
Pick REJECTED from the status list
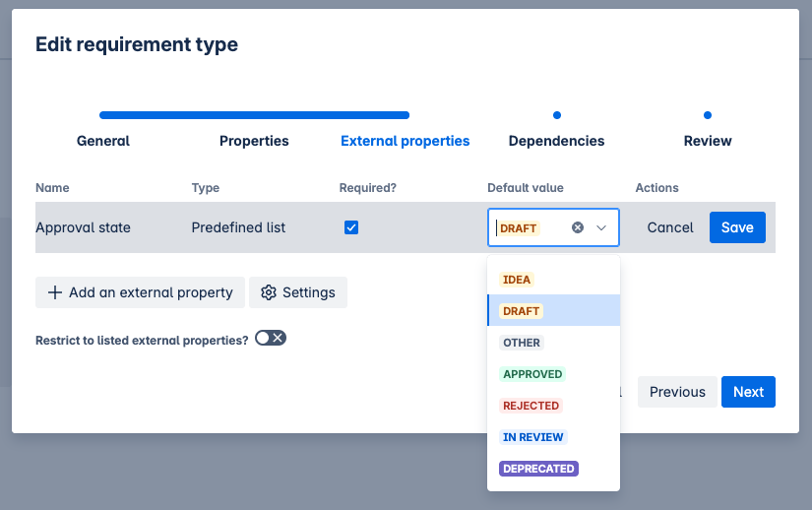[531, 406]
